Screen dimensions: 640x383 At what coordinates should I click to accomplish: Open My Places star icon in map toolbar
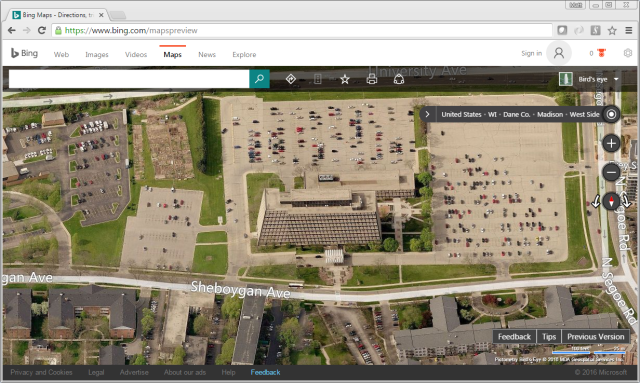[x=345, y=79]
